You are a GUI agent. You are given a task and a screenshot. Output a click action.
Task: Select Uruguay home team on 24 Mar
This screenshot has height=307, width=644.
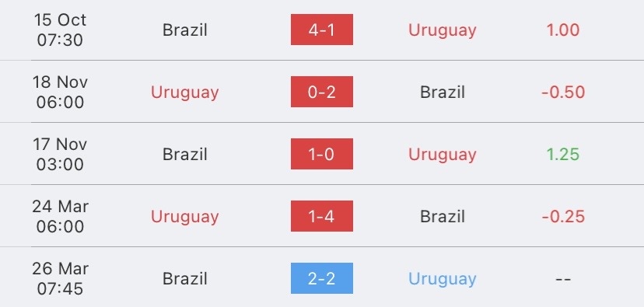pyautogui.click(x=185, y=217)
